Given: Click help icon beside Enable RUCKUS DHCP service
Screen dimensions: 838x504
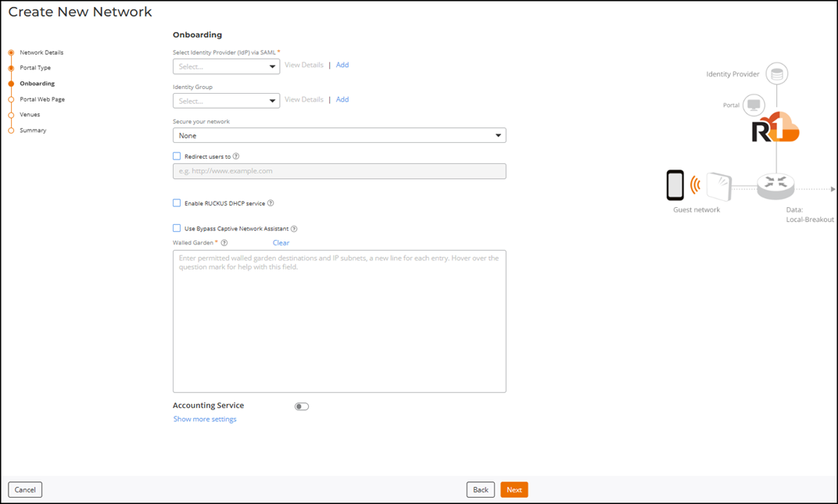Looking at the screenshot, I should click(x=270, y=203).
